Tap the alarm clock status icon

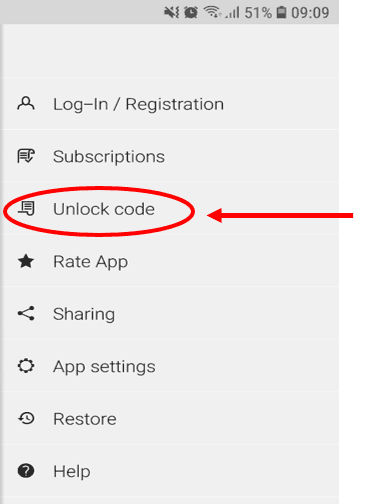click(191, 12)
